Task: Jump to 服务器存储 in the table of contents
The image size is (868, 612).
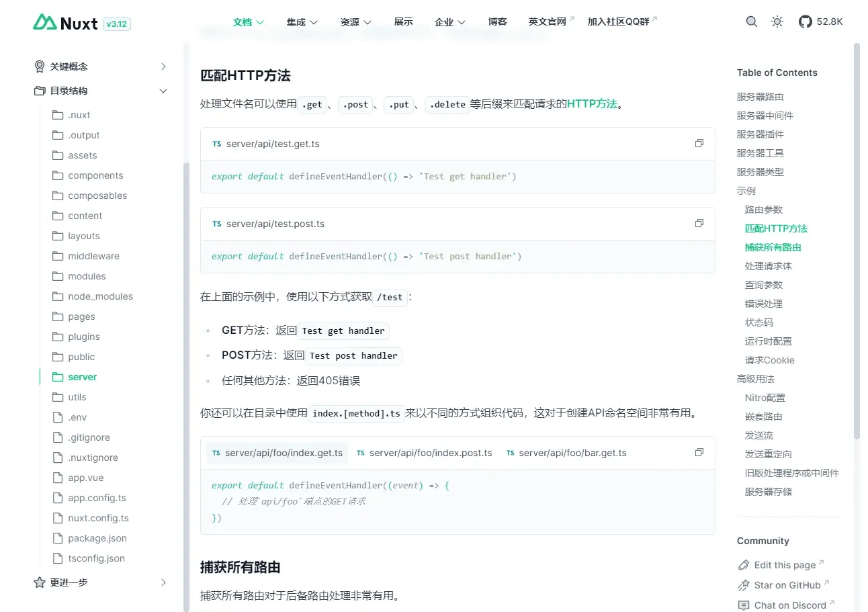Action: point(768,492)
